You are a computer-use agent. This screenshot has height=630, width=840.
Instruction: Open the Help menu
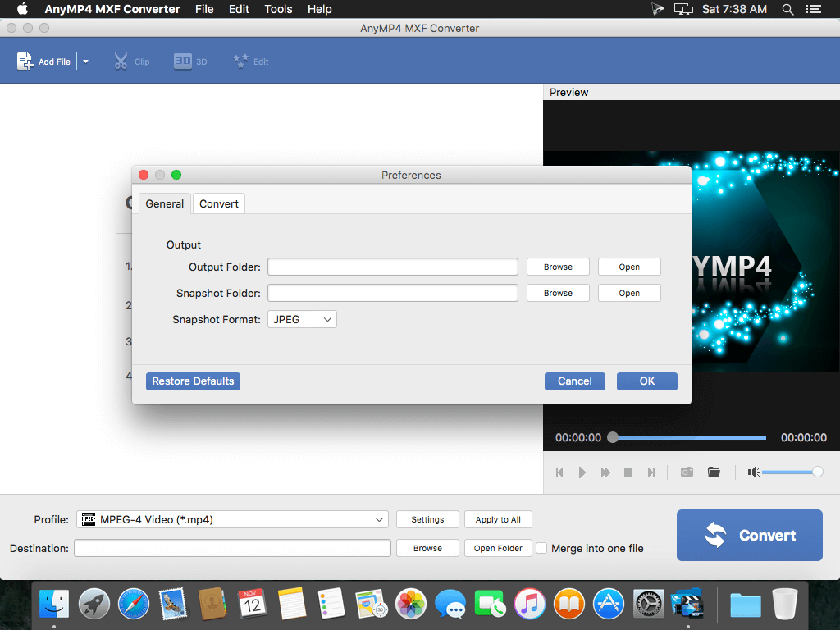(319, 9)
